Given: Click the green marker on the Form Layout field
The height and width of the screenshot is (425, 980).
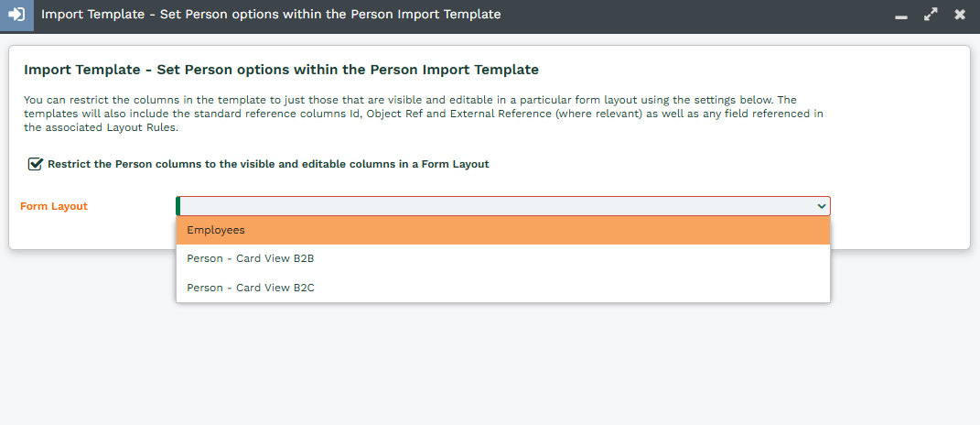Looking at the screenshot, I should 178,206.
